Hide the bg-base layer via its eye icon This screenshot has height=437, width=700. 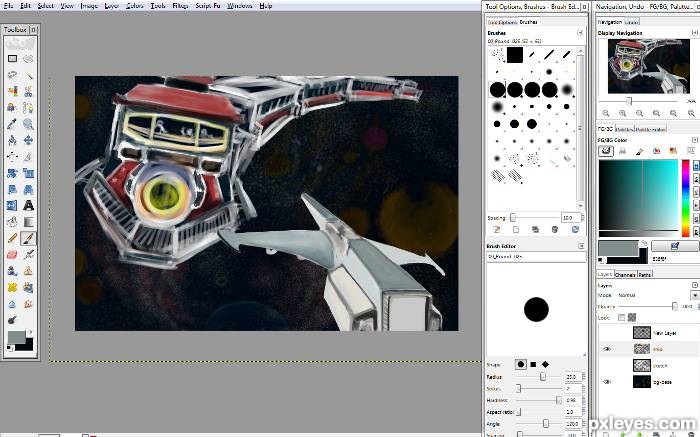[607, 382]
